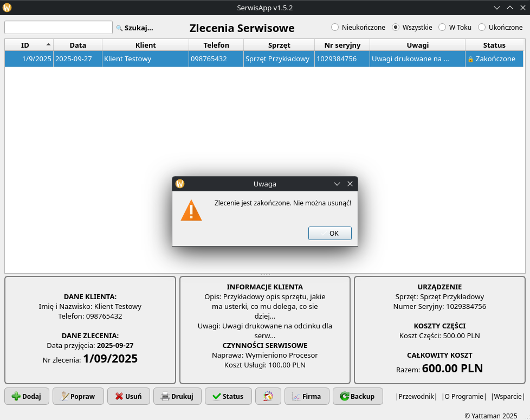Select the Wszystkie radio filter

396,27
